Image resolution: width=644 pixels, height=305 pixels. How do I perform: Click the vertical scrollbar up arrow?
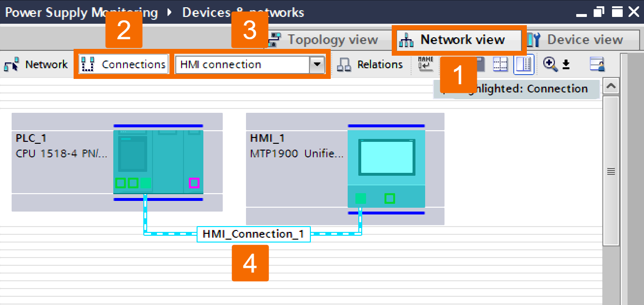611,86
